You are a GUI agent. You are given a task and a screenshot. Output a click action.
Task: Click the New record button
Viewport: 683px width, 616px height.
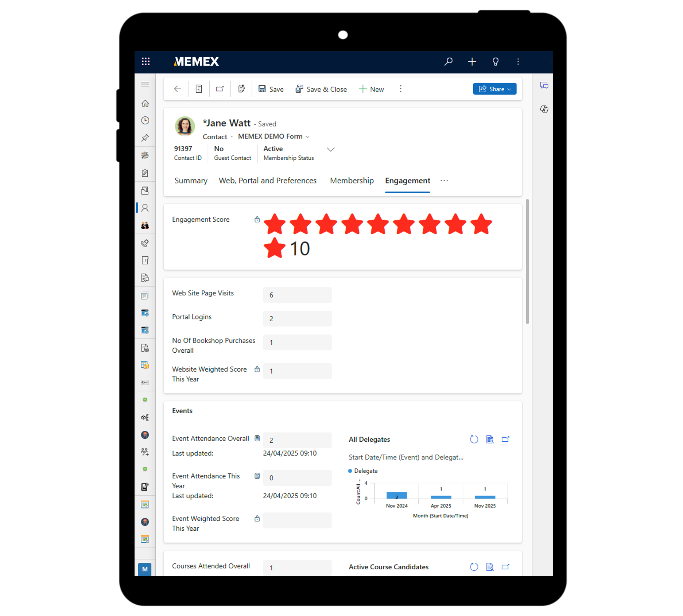point(371,89)
